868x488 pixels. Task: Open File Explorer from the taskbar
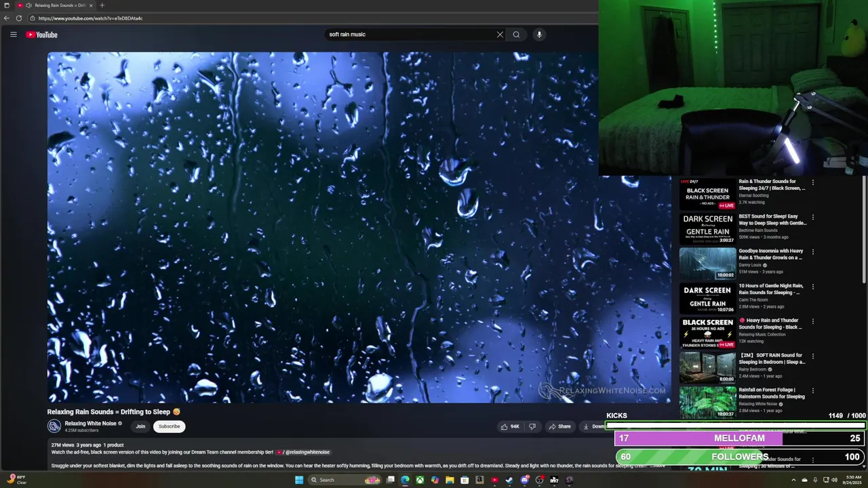pos(450,480)
